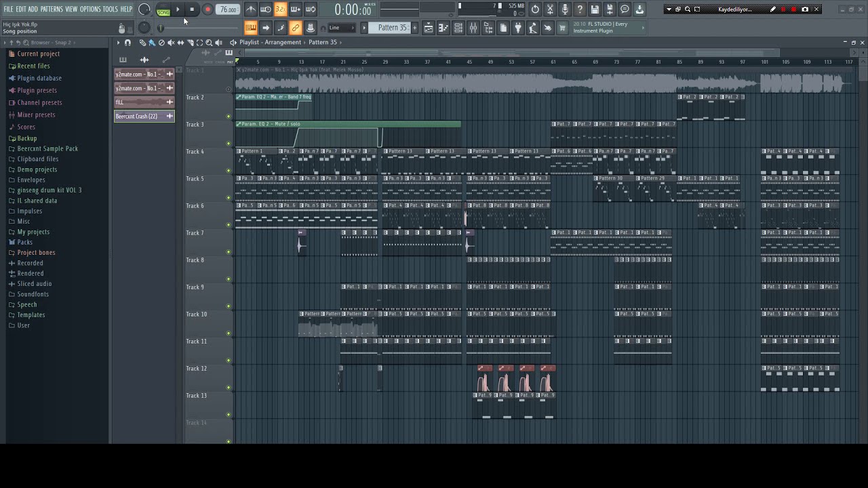Open the Pattern 35 selector dropdown
This screenshot has height=488, width=868.
(x=393, y=28)
